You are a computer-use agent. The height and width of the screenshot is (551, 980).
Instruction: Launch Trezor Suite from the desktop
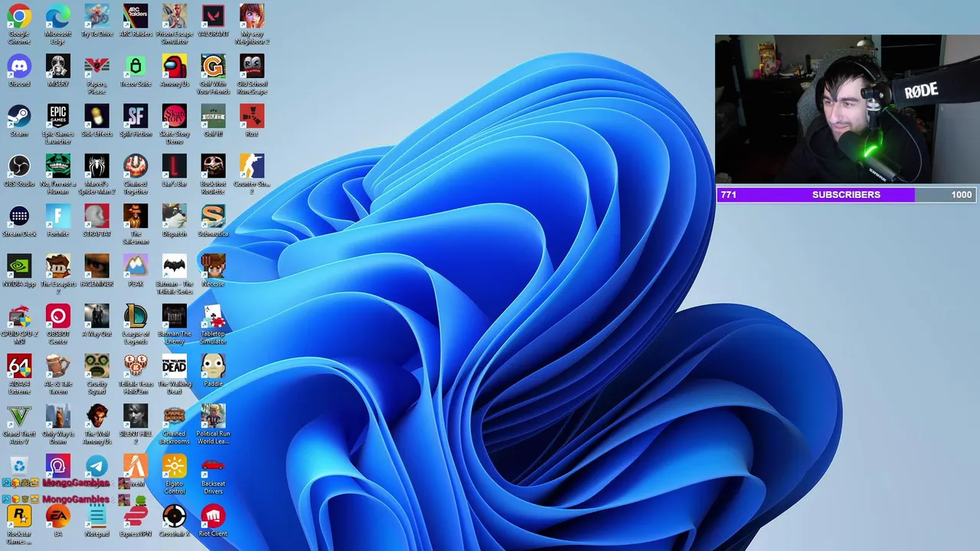[136, 66]
